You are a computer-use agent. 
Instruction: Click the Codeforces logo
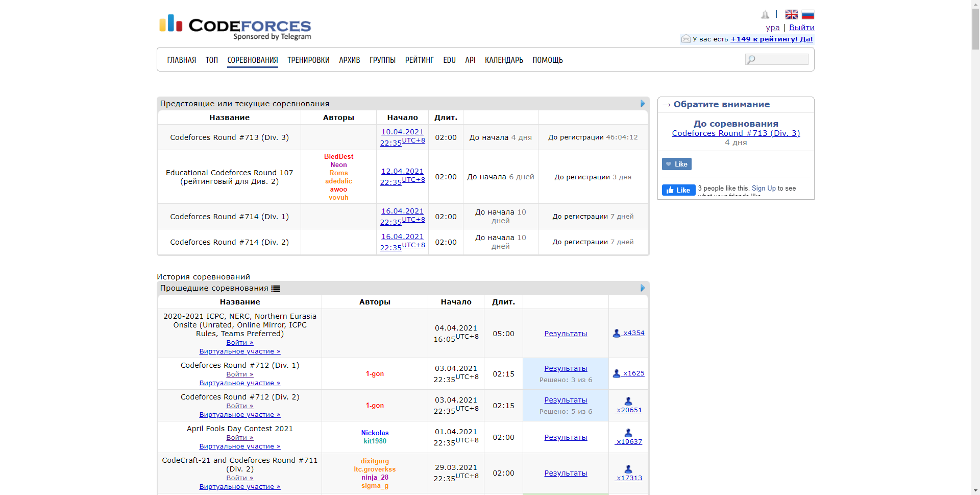(x=235, y=27)
